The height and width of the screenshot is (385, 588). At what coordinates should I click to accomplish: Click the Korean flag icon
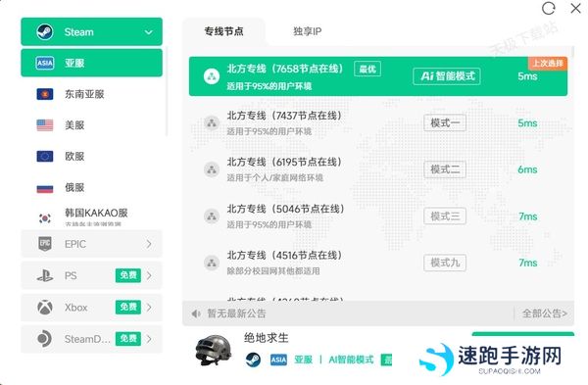[x=45, y=217]
